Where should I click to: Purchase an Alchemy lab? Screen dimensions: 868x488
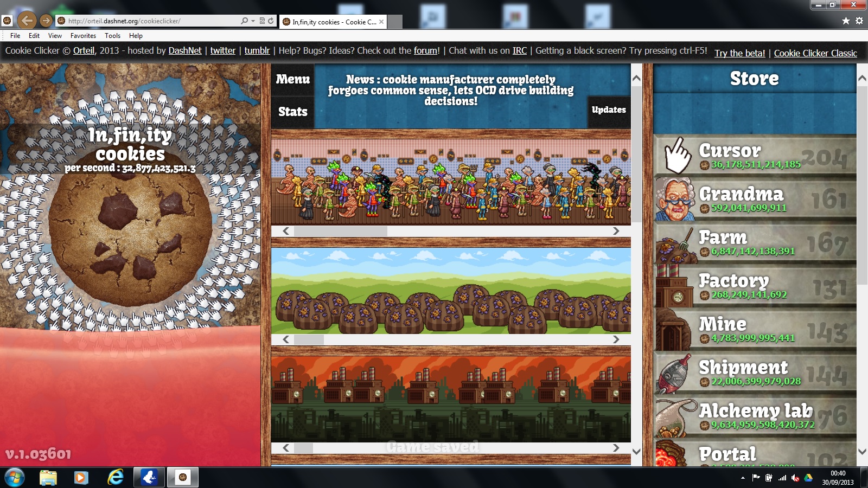(x=755, y=416)
